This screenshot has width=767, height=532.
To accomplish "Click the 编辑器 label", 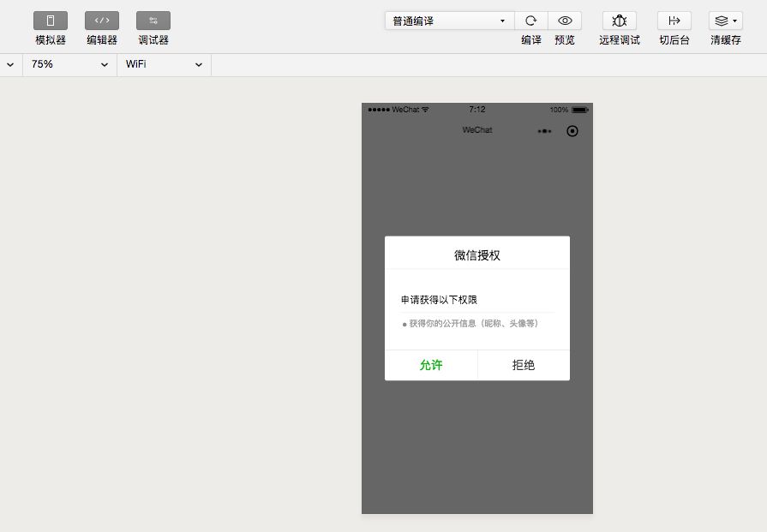I will (x=102, y=40).
